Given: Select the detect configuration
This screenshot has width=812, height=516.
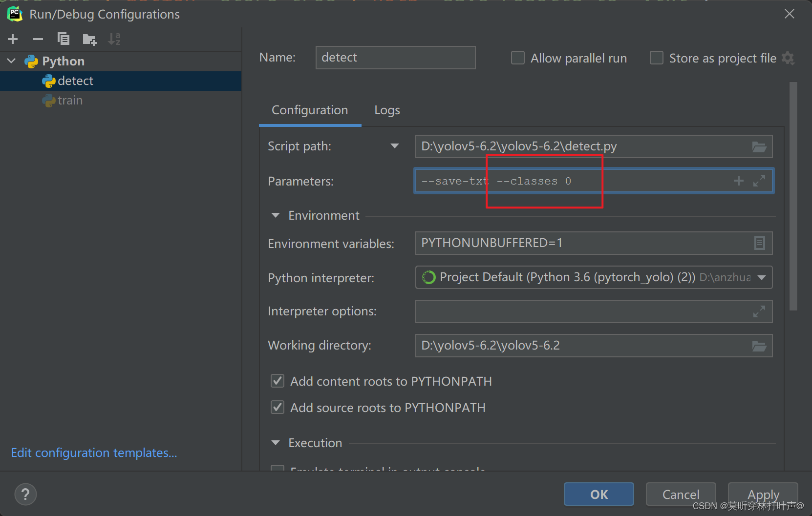Looking at the screenshot, I should coord(121,81).
